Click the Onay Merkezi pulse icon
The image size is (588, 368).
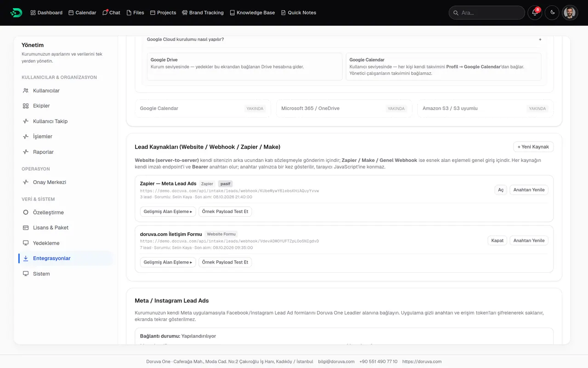(26, 182)
